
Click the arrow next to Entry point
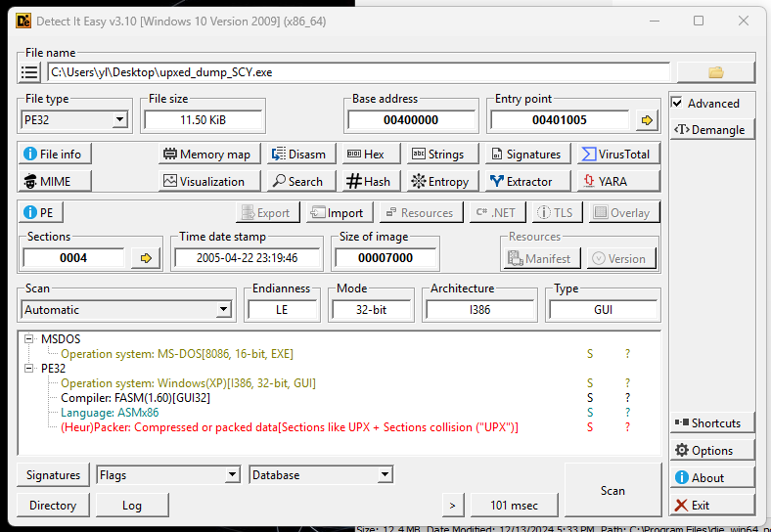click(646, 120)
